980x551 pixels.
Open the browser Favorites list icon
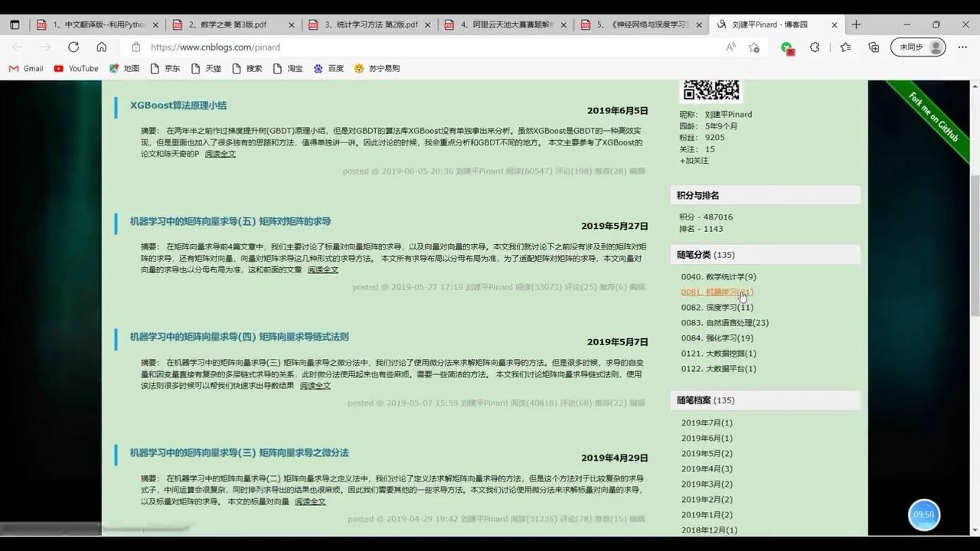point(844,47)
